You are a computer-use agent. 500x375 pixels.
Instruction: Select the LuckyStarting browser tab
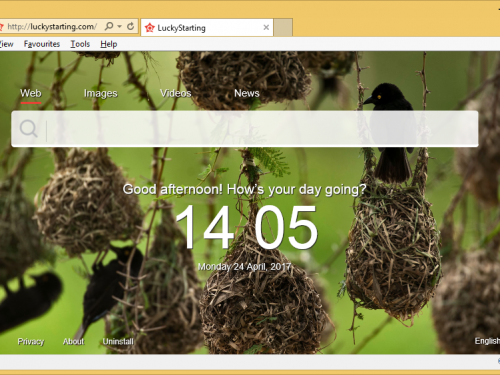click(x=207, y=28)
